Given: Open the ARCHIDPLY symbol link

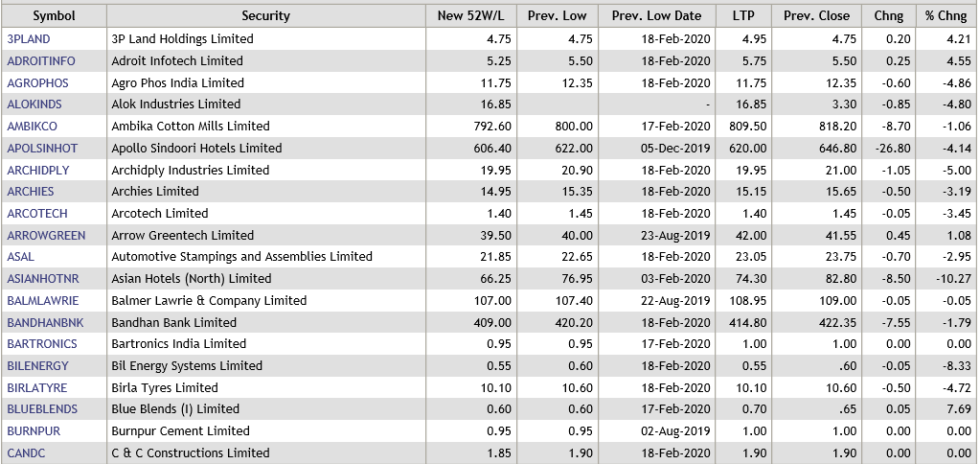Looking at the screenshot, I should click(36, 170).
